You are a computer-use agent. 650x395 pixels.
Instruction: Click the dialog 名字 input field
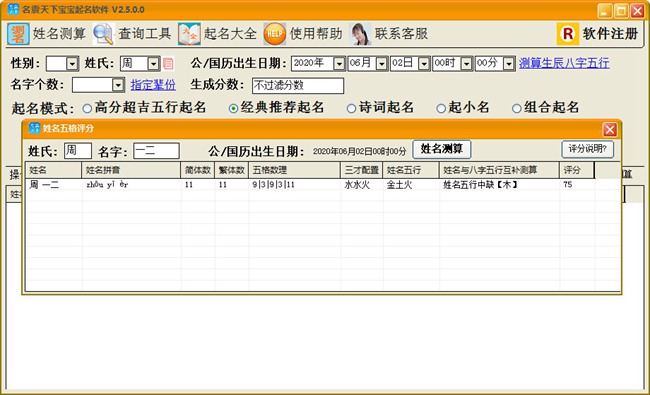tap(156, 150)
